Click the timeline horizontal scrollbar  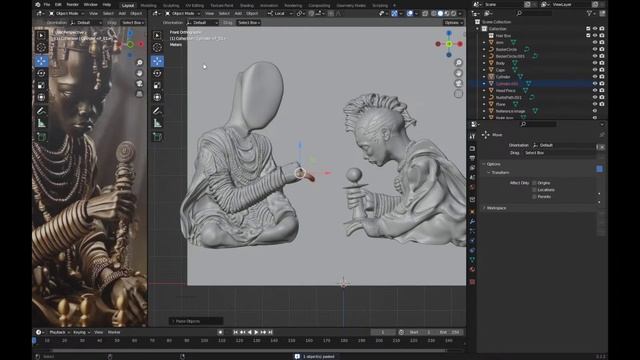pos(249,350)
